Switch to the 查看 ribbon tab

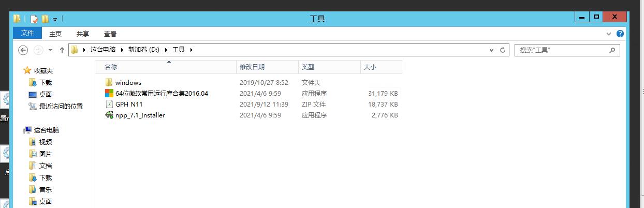pyautogui.click(x=110, y=34)
